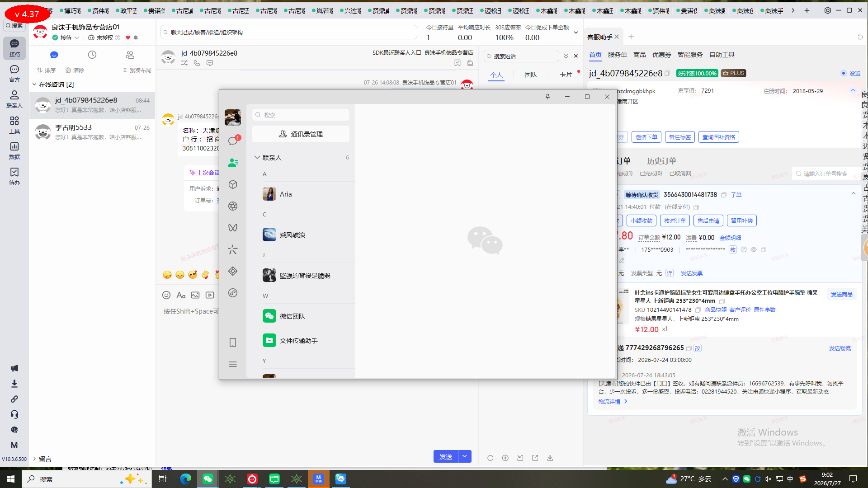This screenshot has height=488, width=868.
Task: Click the WeChat icon on the taskbar
Action: point(208,479)
